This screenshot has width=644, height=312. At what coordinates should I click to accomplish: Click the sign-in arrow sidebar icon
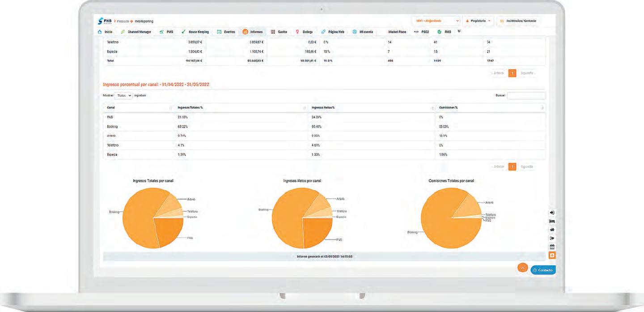tap(552, 213)
